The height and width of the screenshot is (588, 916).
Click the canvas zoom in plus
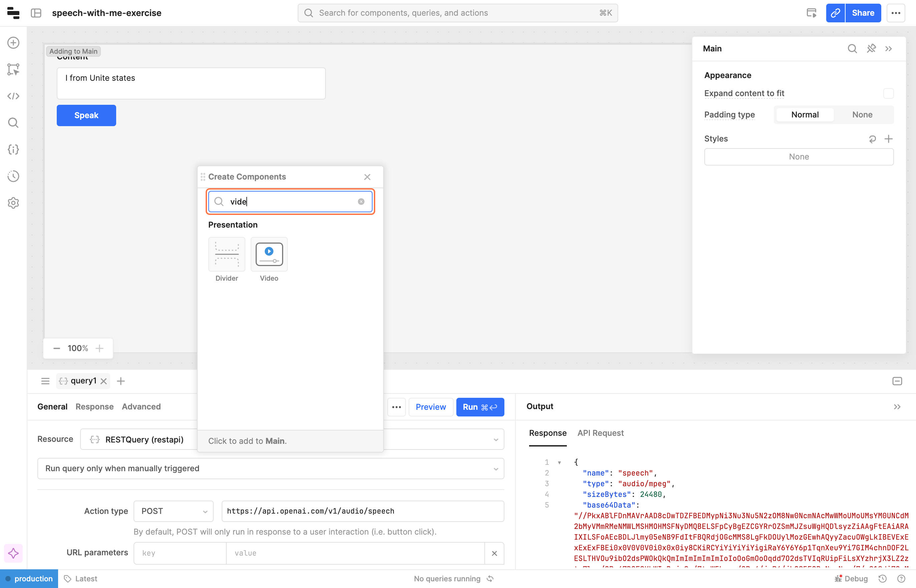(x=100, y=348)
